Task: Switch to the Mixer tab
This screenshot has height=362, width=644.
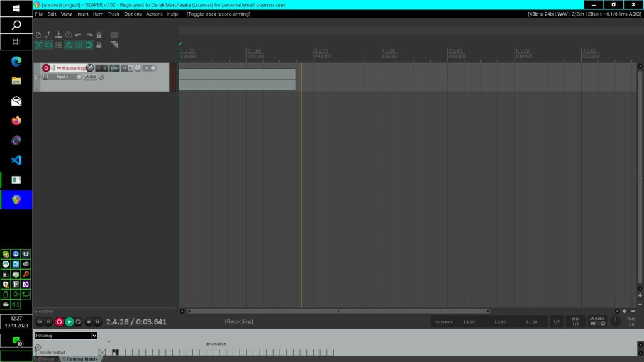Action: [47, 359]
